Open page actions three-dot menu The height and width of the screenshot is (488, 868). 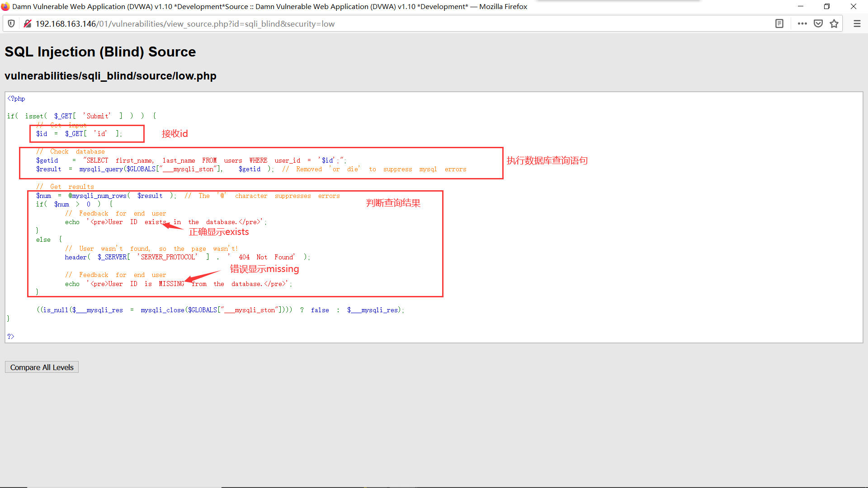pyautogui.click(x=802, y=23)
